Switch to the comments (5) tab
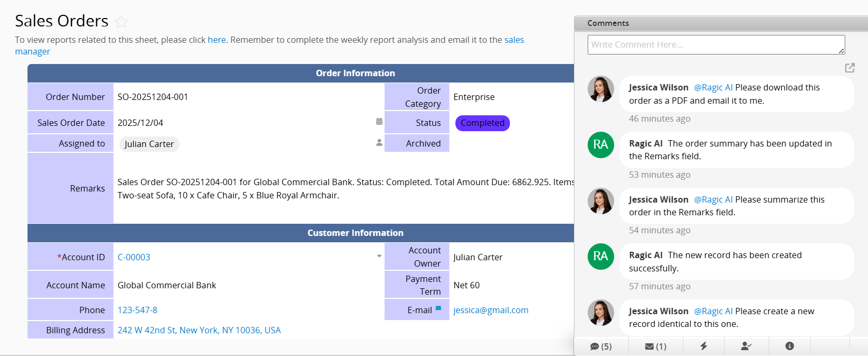Screen dimensions: 868x356 pos(601,346)
